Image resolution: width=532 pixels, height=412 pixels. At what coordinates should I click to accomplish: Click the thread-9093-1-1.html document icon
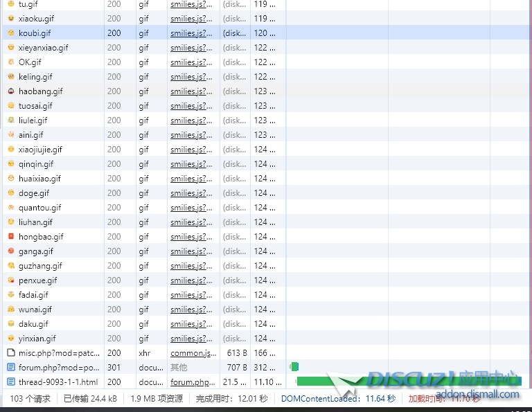point(11,382)
